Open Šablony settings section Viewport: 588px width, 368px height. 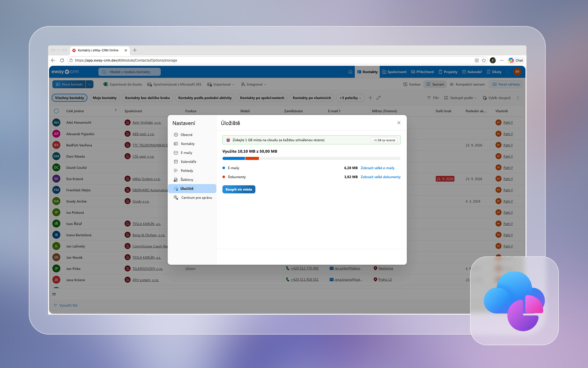[x=192, y=180]
